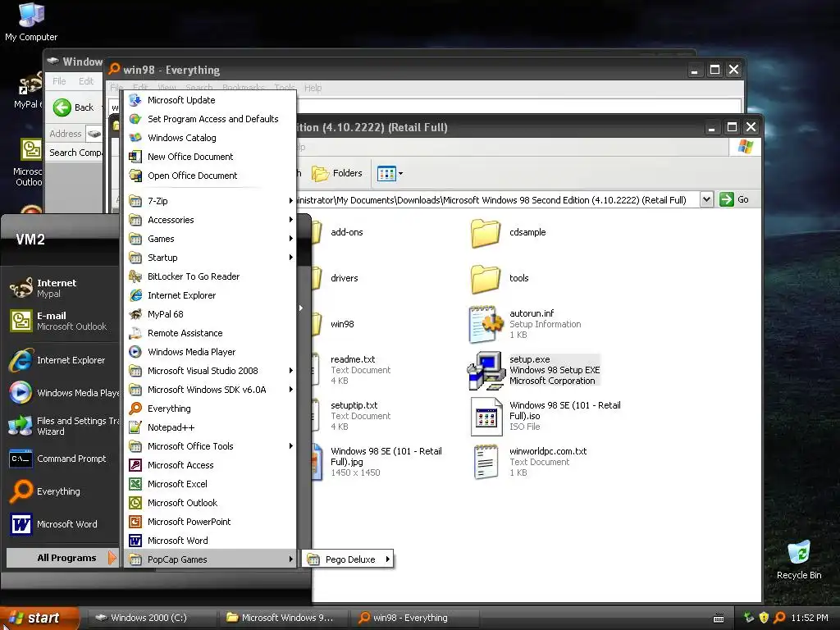Screen dimensions: 840x630
Task: Launch Windows Media Player from All Programs list
Action: tap(210, 352)
